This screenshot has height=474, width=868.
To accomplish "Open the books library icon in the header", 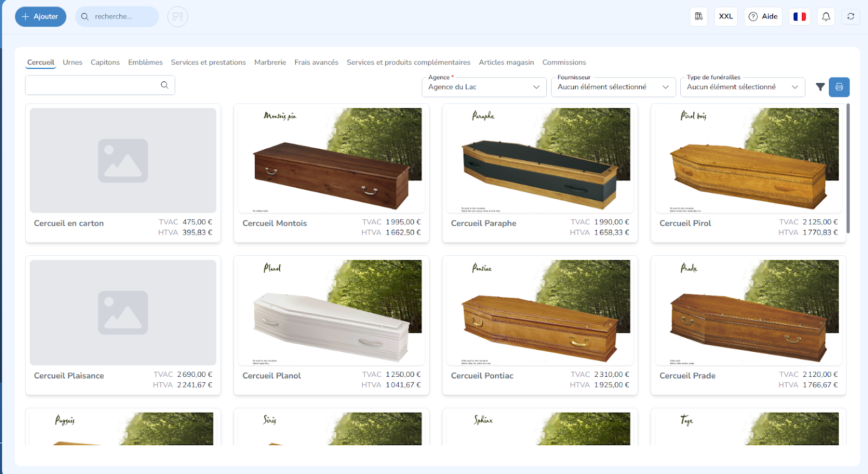I will click(699, 16).
